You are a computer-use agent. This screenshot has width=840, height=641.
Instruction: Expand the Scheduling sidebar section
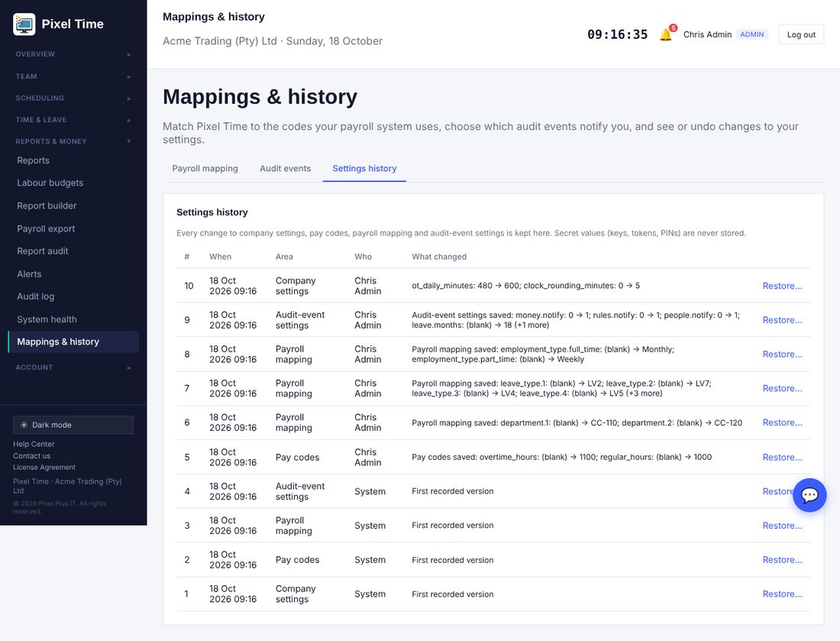[73, 98]
